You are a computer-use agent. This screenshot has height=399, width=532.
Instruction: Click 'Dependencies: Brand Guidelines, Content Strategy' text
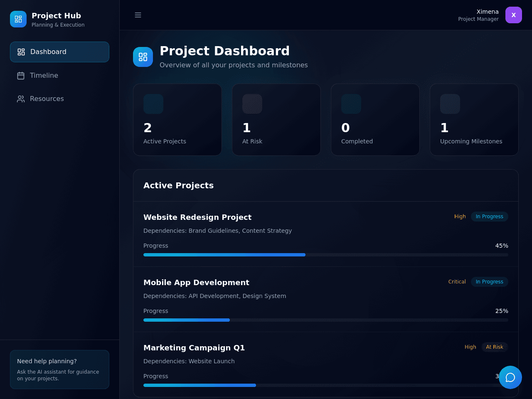(217, 231)
